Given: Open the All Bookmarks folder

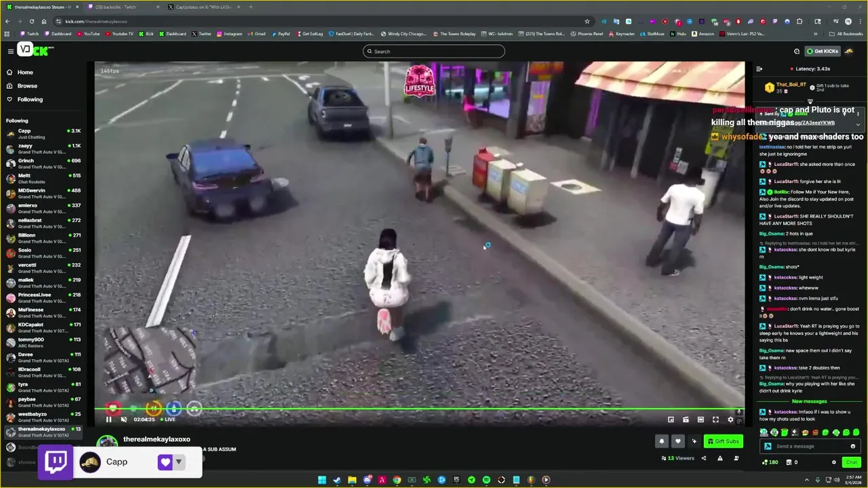Looking at the screenshot, I should point(846,34).
